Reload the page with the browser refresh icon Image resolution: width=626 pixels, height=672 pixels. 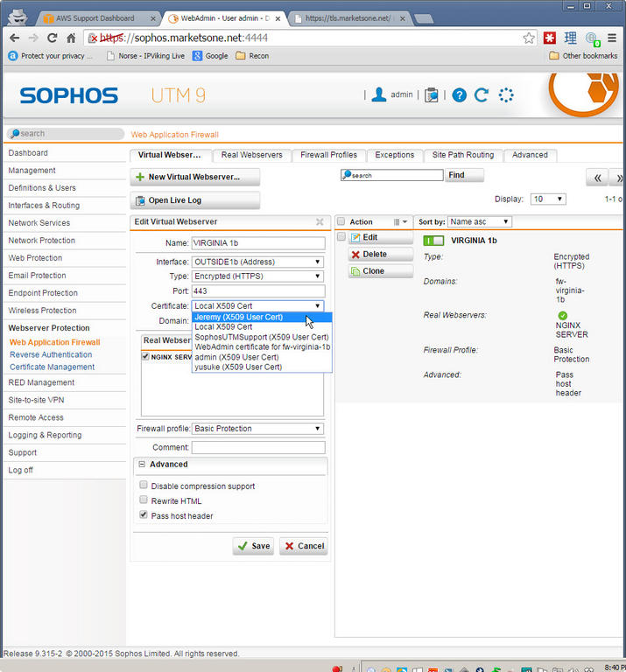pyautogui.click(x=53, y=38)
